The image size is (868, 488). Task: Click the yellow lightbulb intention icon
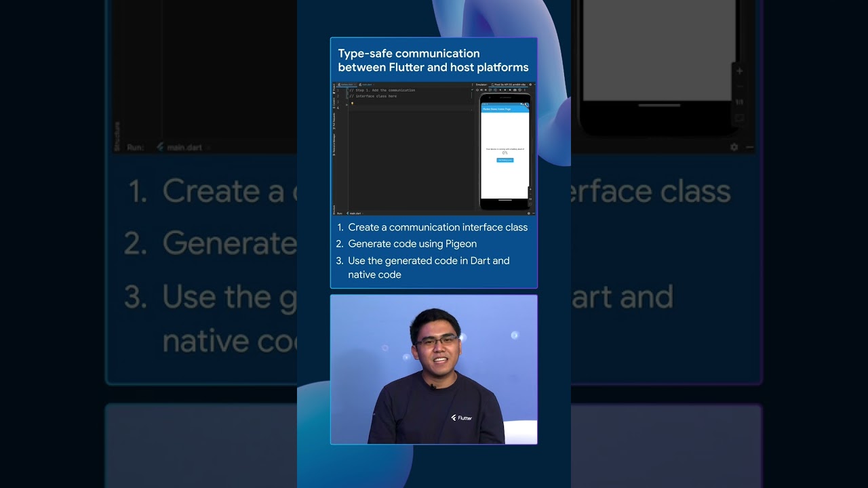coord(352,103)
